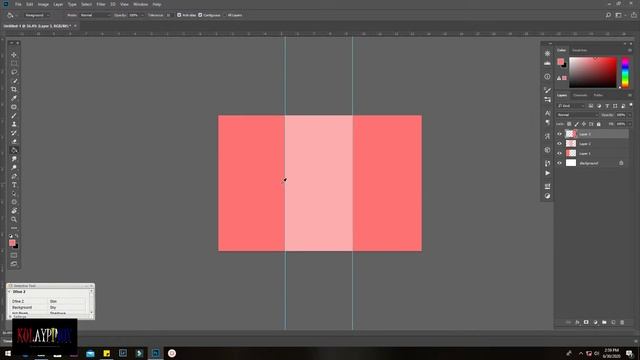The width and height of the screenshot is (640, 360).
Task: Click the Delete layer trash icon
Action: point(622,322)
